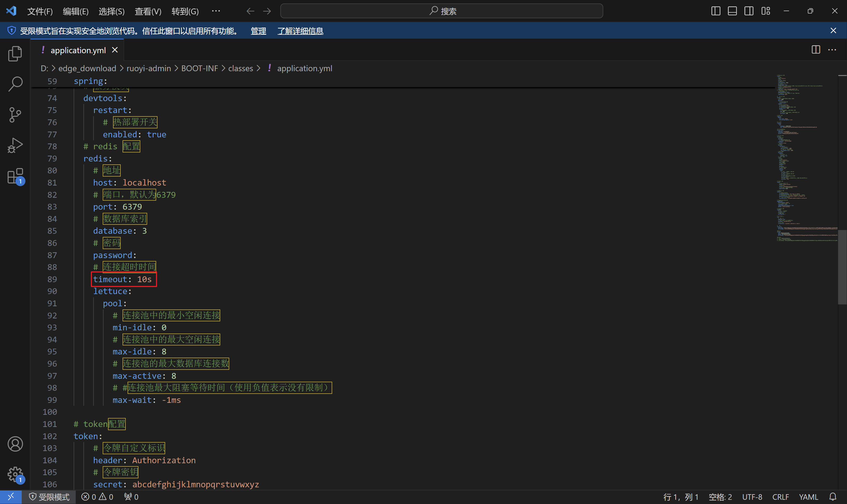Screen dimensions: 847x504
Task: Open the Run and Debug view
Action: [15, 145]
